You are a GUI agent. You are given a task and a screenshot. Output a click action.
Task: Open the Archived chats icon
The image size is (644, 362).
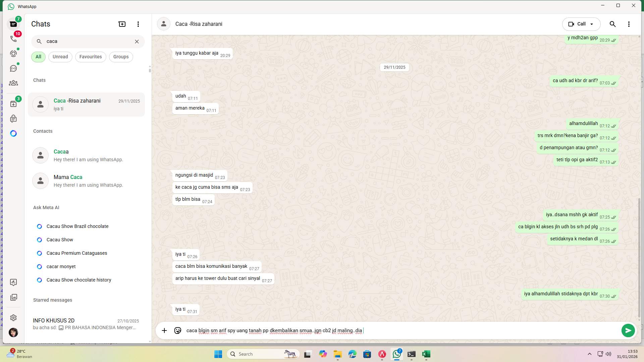(x=13, y=104)
